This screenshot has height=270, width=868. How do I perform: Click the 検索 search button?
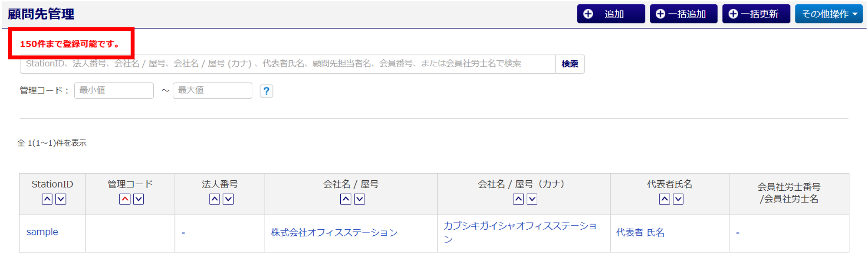pyautogui.click(x=570, y=64)
